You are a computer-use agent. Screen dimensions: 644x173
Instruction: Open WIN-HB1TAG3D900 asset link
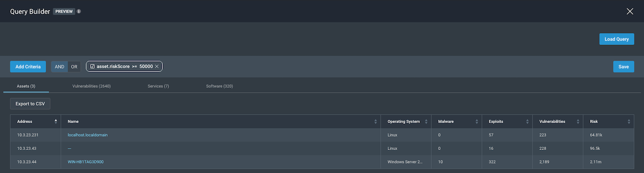[86, 162]
